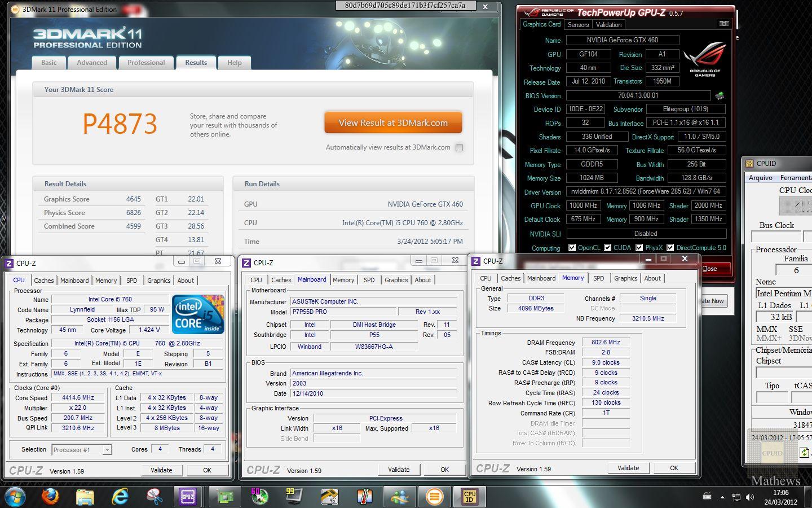
Task: Open Windows Explorer folder icon on taskbar
Action: click(85, 497)
